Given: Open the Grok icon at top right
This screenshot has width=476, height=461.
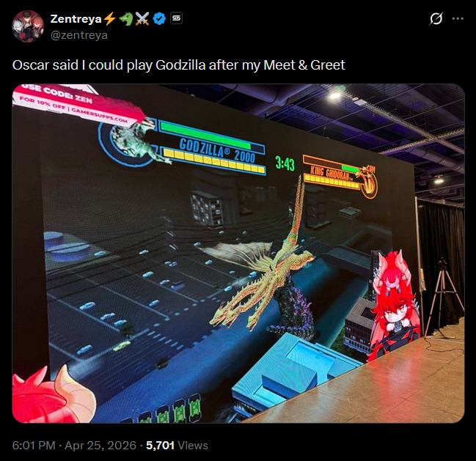Looking at the screenshot, I should 436,18.
